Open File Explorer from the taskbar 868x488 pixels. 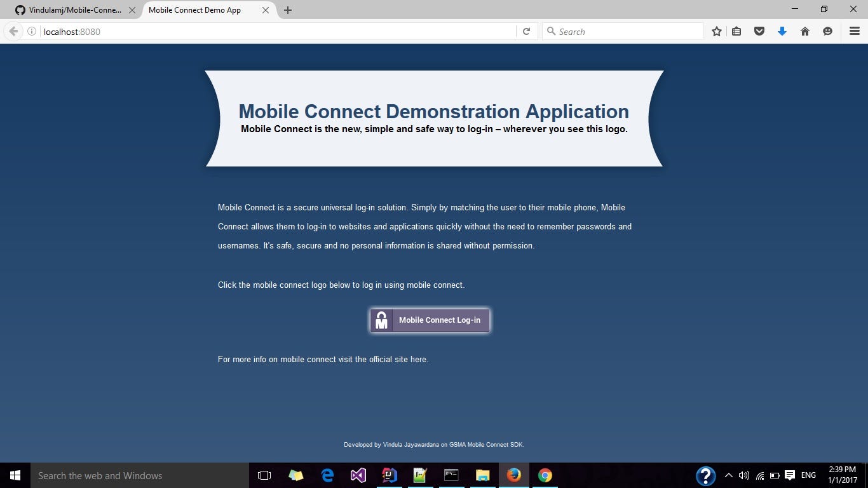click(x=482, y=475)
